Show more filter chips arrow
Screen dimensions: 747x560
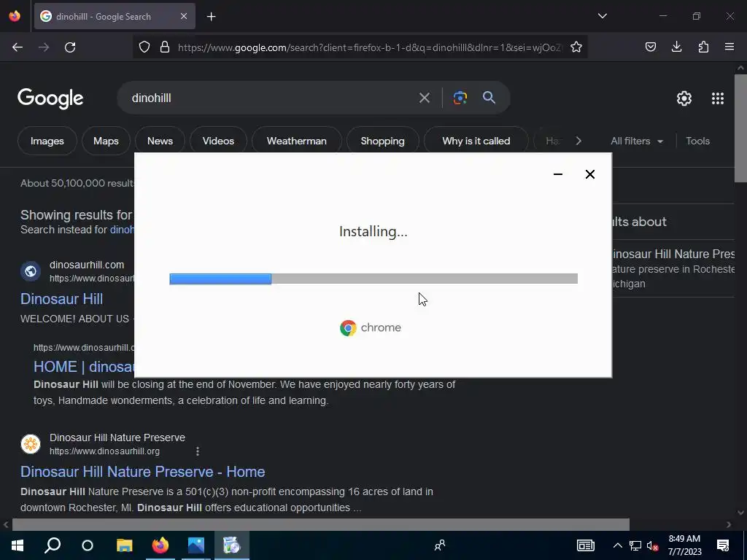pos(578,141)
